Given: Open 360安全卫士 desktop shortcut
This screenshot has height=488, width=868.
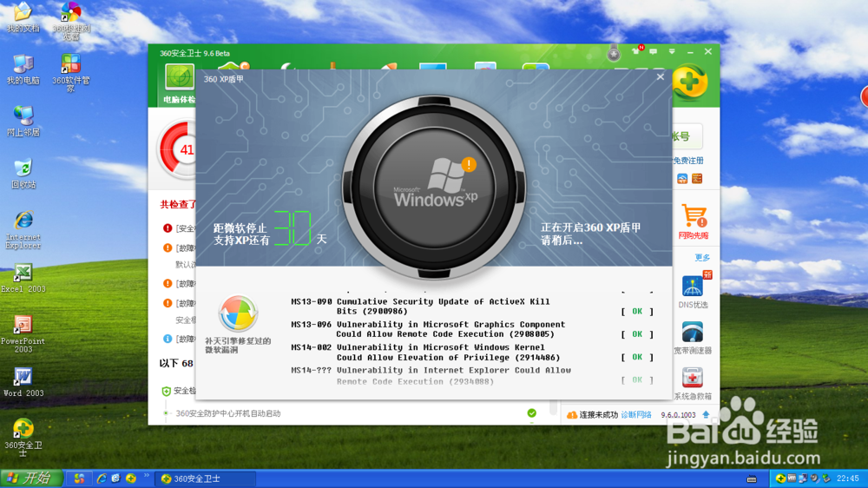Looking at the screenshot, I should tap(23, 438).
